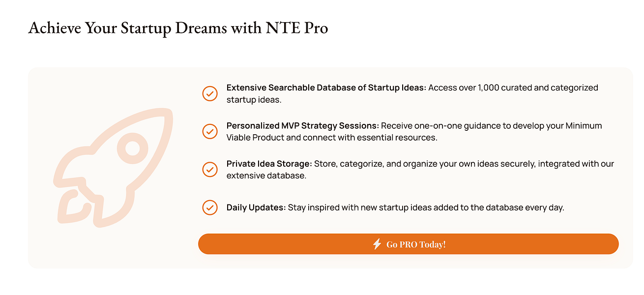
Task: Select the bold "Extensive Searchable Database of Startup Ideas" title
Action: 326,88
